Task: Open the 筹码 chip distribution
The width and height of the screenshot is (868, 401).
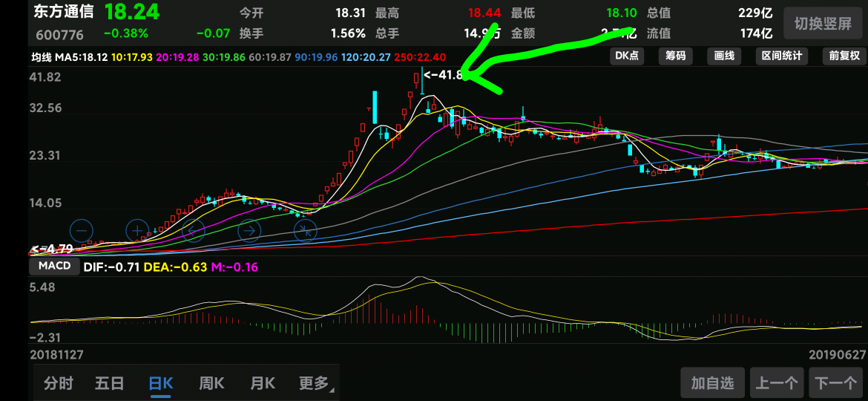Action: click(x=675, y=56)
